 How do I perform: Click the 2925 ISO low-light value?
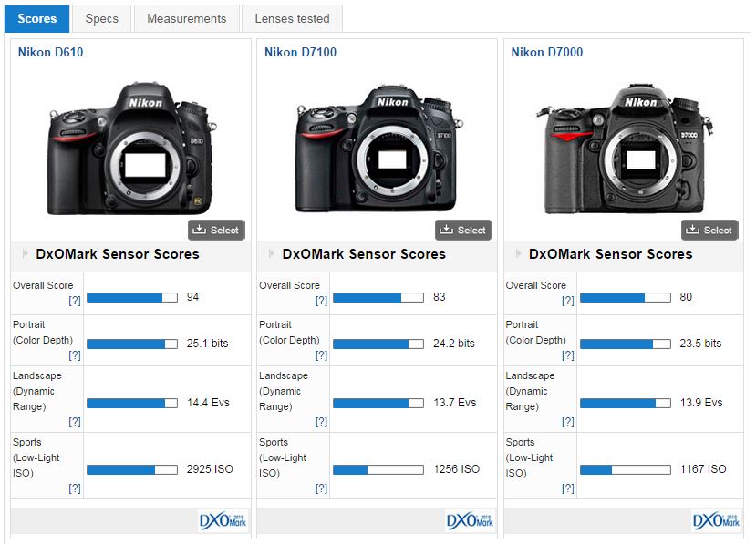coord(210,469)
